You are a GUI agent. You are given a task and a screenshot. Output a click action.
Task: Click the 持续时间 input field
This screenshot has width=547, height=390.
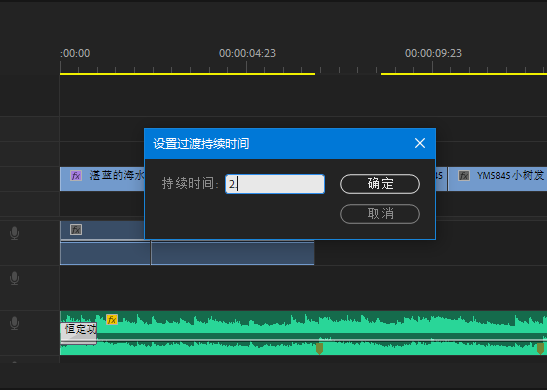pos(275,184)
